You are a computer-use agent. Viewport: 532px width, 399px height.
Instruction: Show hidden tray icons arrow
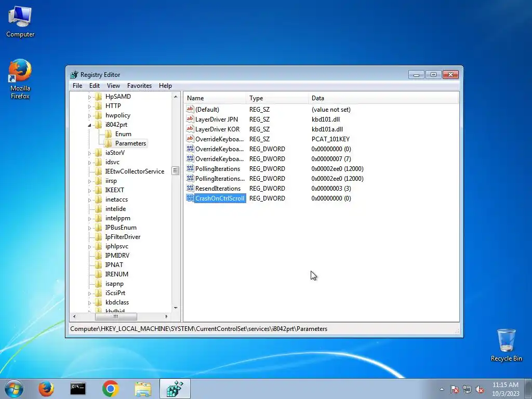tap(442, 390)
